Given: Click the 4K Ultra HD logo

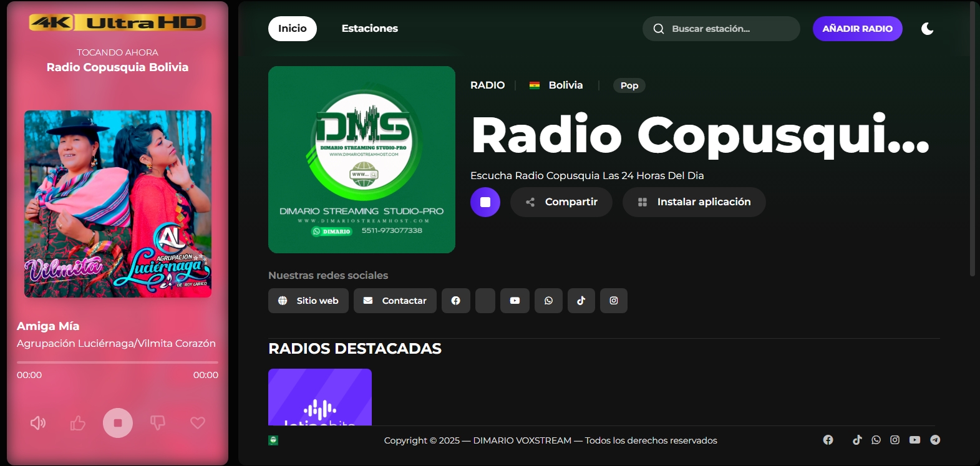Looking at the screenshot, I should 117,22.
